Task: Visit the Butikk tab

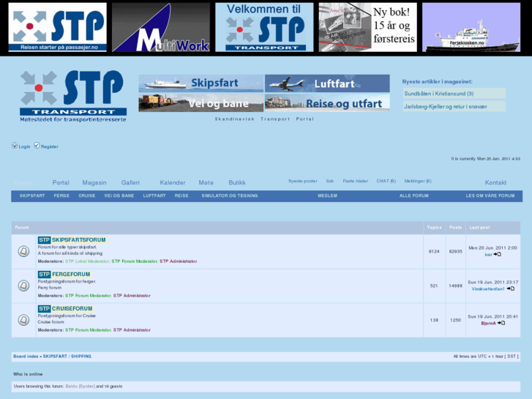Action: point(237,182)
